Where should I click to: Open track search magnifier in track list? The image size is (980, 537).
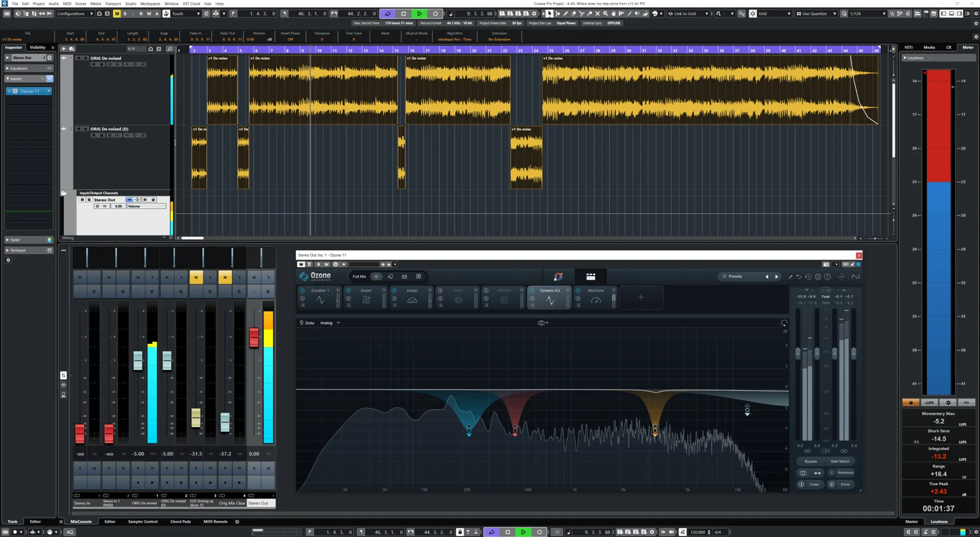point(169,48)
